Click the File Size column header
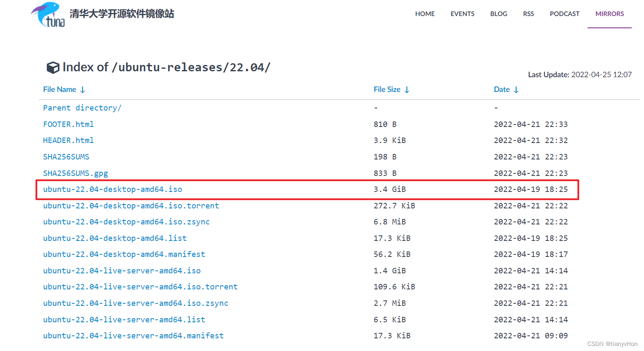Screen dimensions: 644x351 (387, 89)
